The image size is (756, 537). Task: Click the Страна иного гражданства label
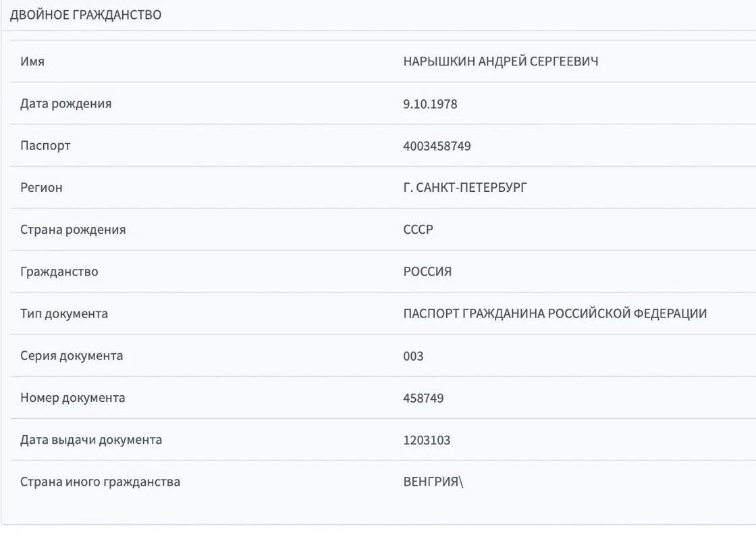(x=100, y=482)
